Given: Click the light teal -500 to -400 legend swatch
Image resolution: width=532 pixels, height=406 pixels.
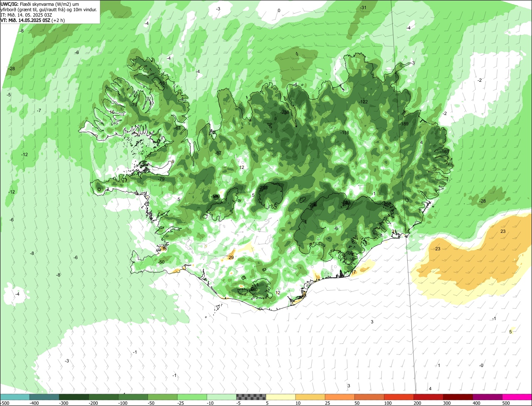Looking at the screenshot, I should tap(15, 397).
